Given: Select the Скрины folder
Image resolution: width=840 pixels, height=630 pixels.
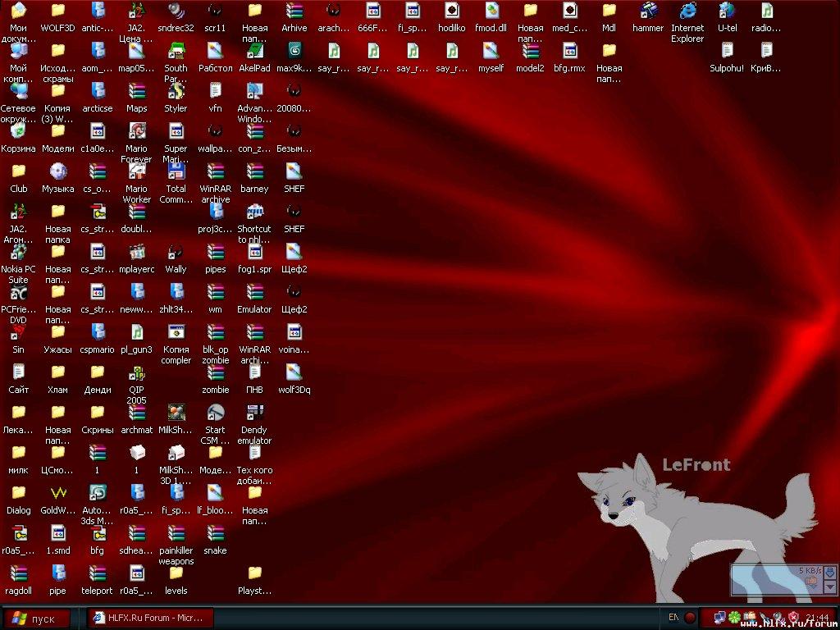Looking at the screenshot, I should click(97, 413).
